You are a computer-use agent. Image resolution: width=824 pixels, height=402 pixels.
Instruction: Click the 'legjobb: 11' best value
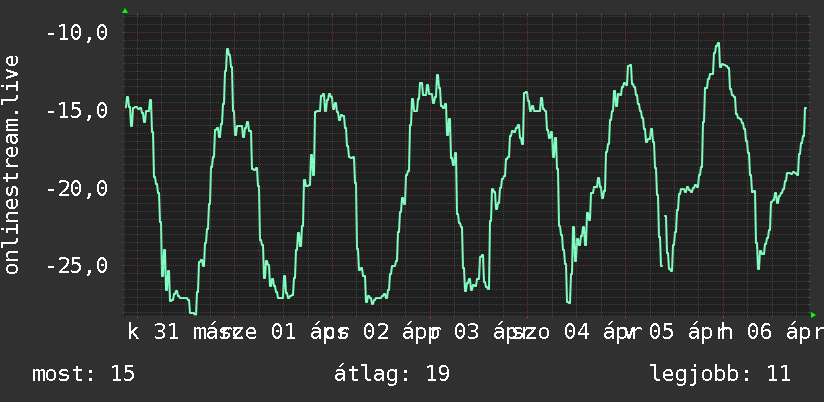coord(720,374)
